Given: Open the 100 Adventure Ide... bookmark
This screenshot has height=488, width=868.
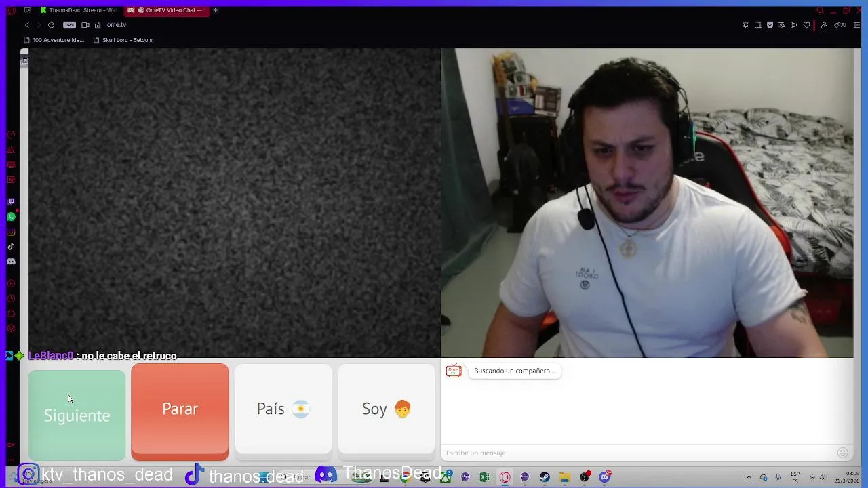Looking at the screenshot, I should (54, 40).
